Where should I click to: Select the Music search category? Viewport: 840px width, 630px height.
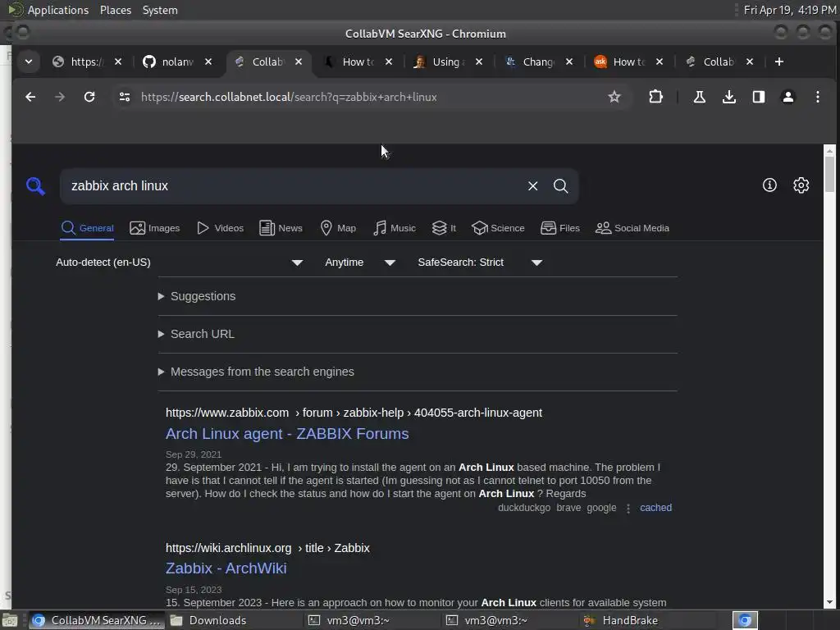395,228
